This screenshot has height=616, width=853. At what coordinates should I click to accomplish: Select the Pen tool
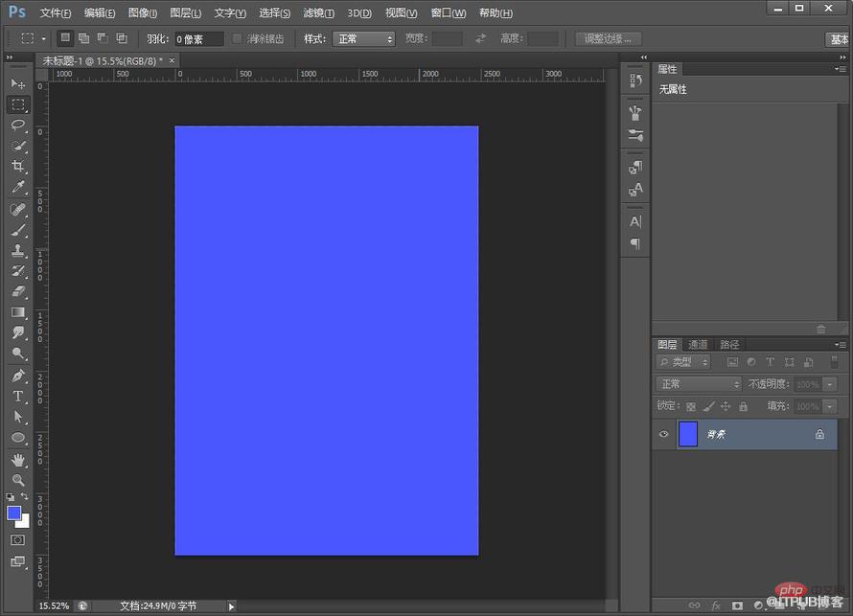pyautogui.click(x=18, y=376)
